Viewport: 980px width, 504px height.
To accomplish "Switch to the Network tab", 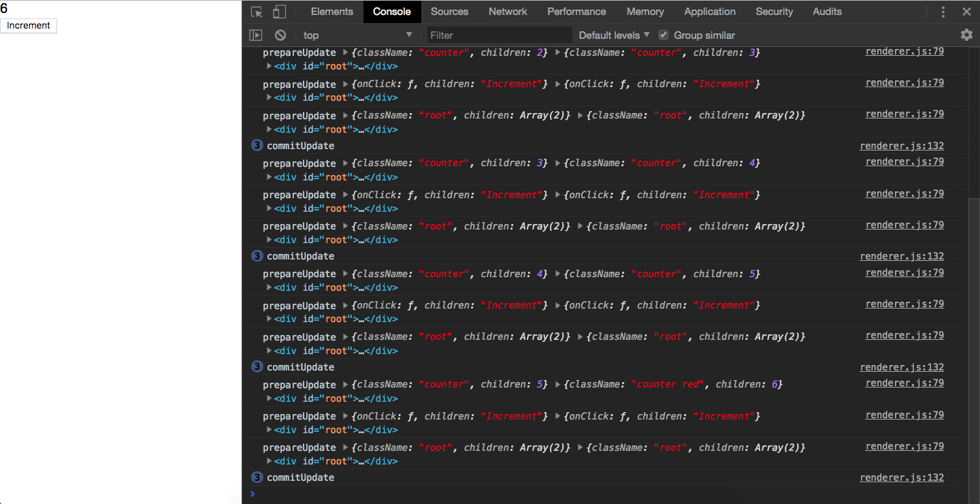I will point(508,12).
